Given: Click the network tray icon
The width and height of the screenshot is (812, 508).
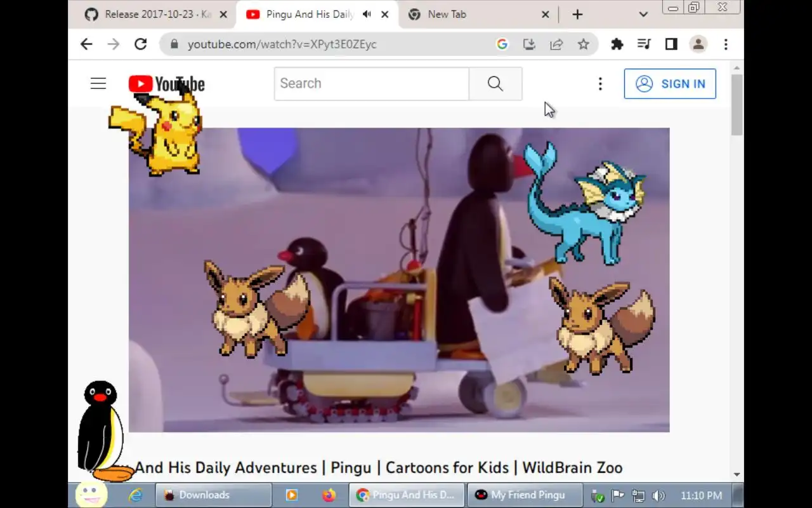Looking at the screenshot, I should [x=638, y=496].
